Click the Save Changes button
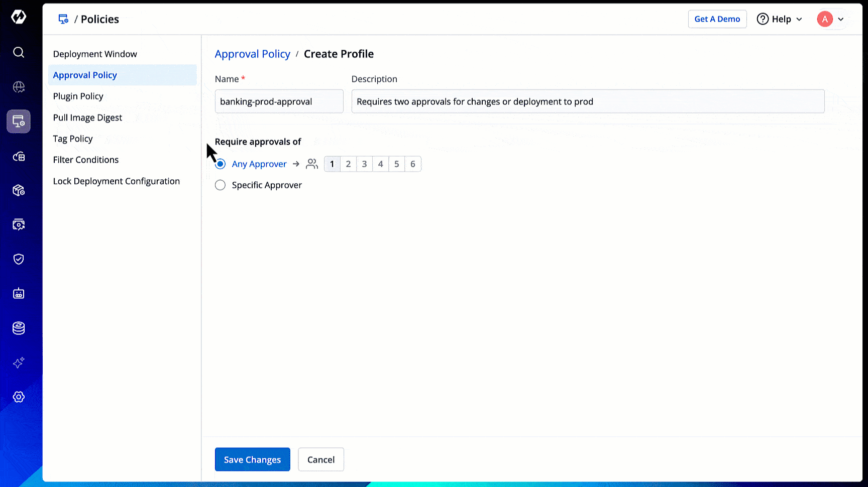 click(252, 459)
